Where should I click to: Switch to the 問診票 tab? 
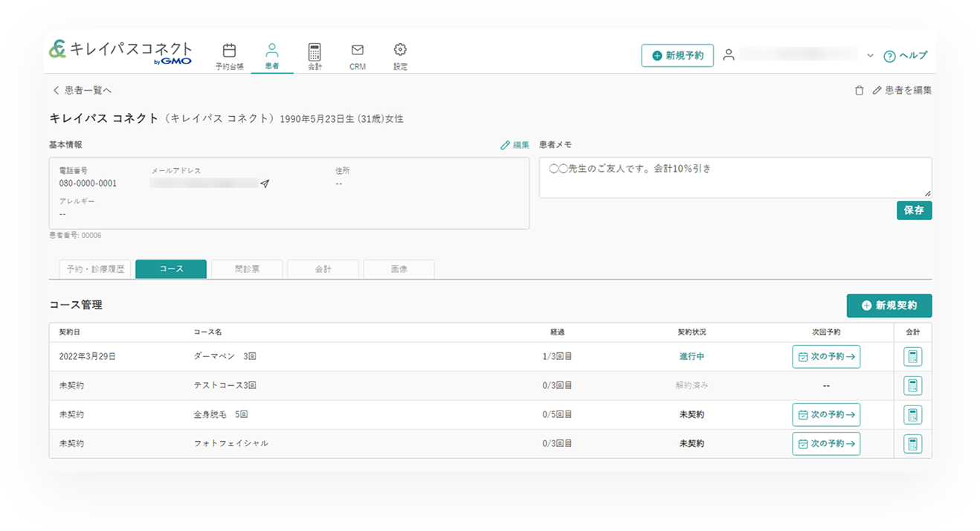coord(247,269)
